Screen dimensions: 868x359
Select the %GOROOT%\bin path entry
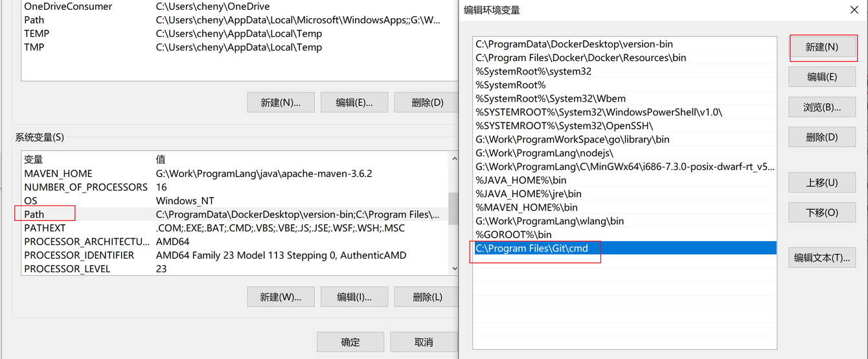coord(514,235)
